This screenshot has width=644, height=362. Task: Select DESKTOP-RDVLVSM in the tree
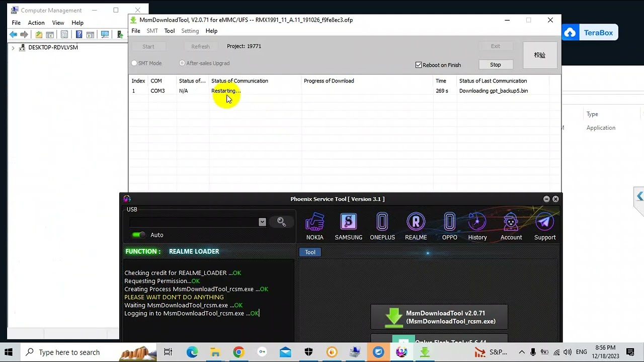[53, 48]
